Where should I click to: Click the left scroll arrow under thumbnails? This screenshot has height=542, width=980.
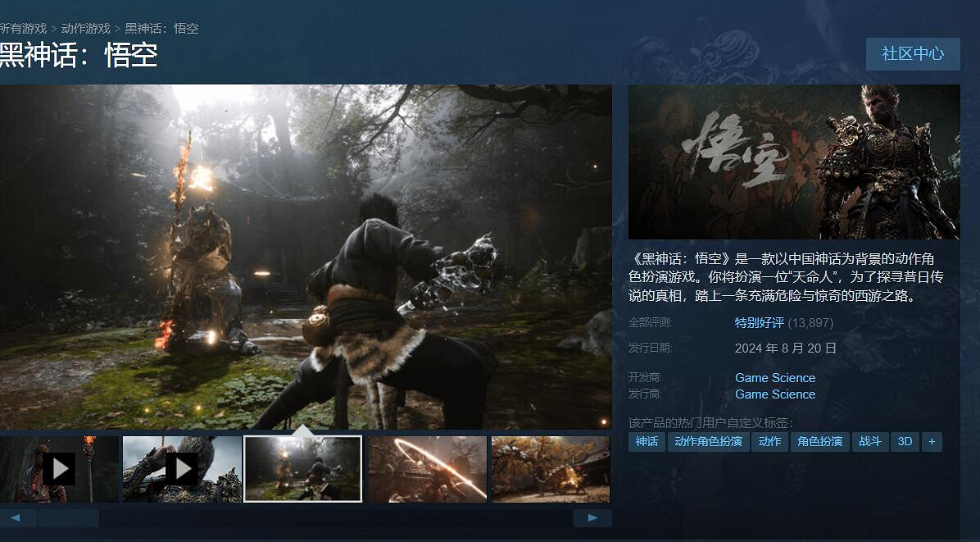pyautogui.click(x=16, y=518)
